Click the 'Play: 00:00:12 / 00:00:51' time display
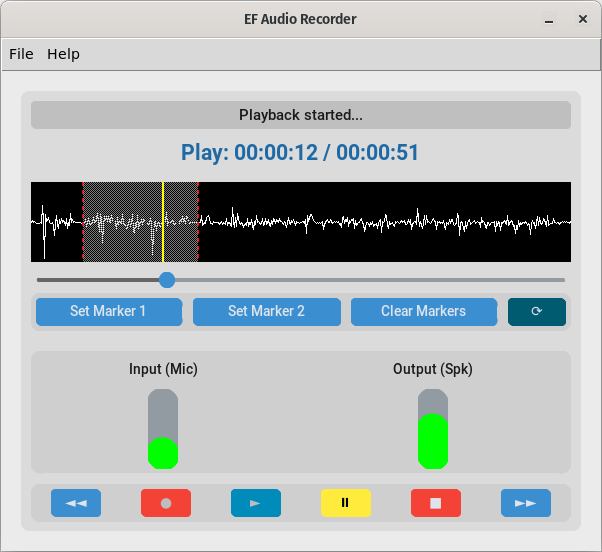602x552 pixels. [x=300, y=152]
